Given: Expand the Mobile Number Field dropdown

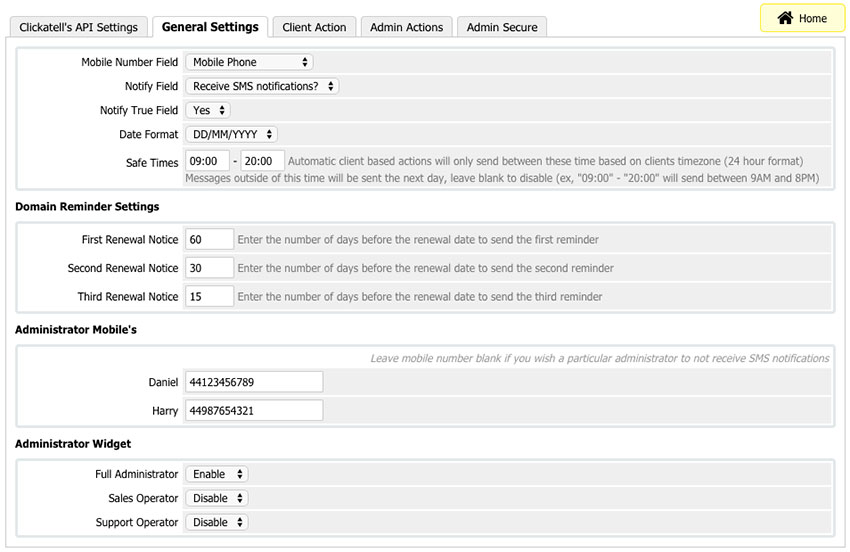Looking at the screenshot, I should [x=249, y=62].
